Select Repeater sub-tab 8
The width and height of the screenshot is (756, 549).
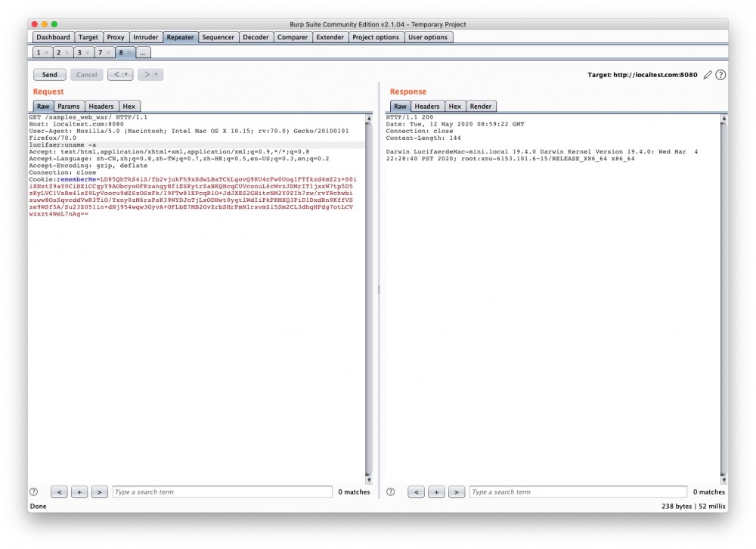pyautogui.click(x=121, y=53)
